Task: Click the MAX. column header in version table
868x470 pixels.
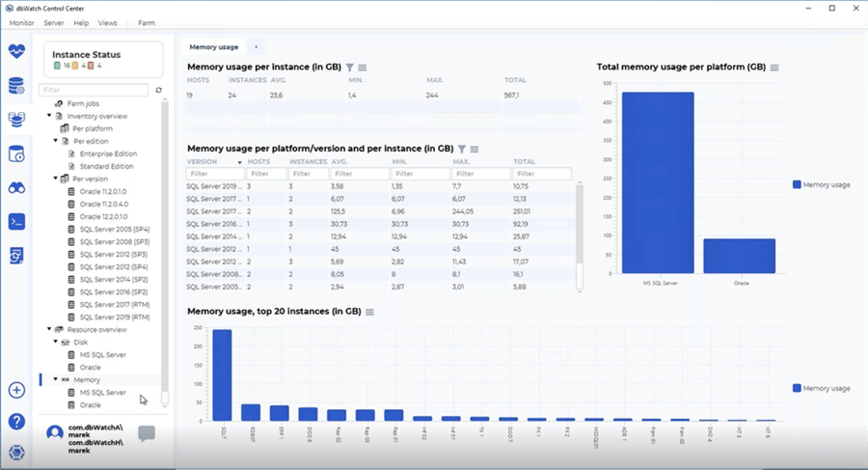Action: (x=461, y=162)
